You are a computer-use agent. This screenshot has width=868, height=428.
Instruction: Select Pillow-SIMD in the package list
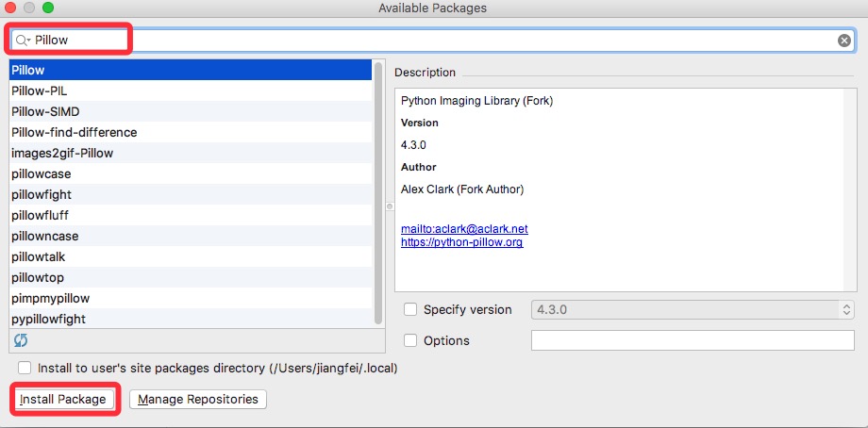click(x=191, y=111)
